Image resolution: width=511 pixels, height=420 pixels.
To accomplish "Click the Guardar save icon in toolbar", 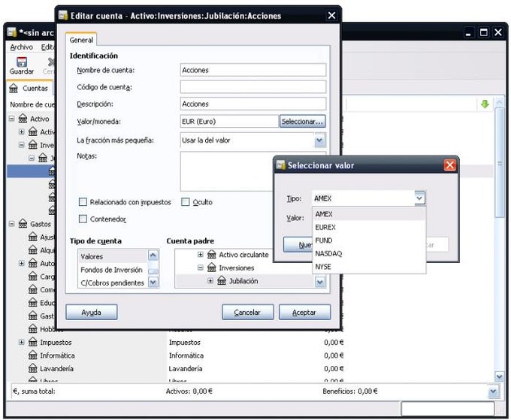I will click(x=22, y=62).
